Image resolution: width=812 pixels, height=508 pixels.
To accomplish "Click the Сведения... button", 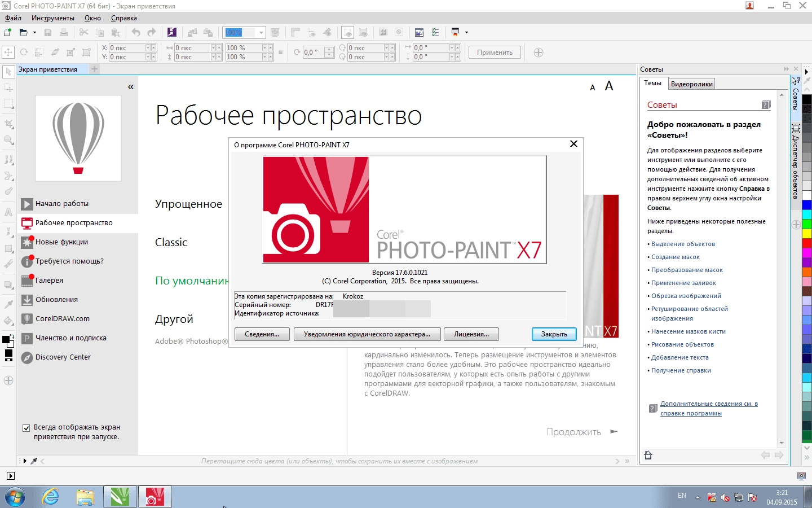I will point(262,334).
